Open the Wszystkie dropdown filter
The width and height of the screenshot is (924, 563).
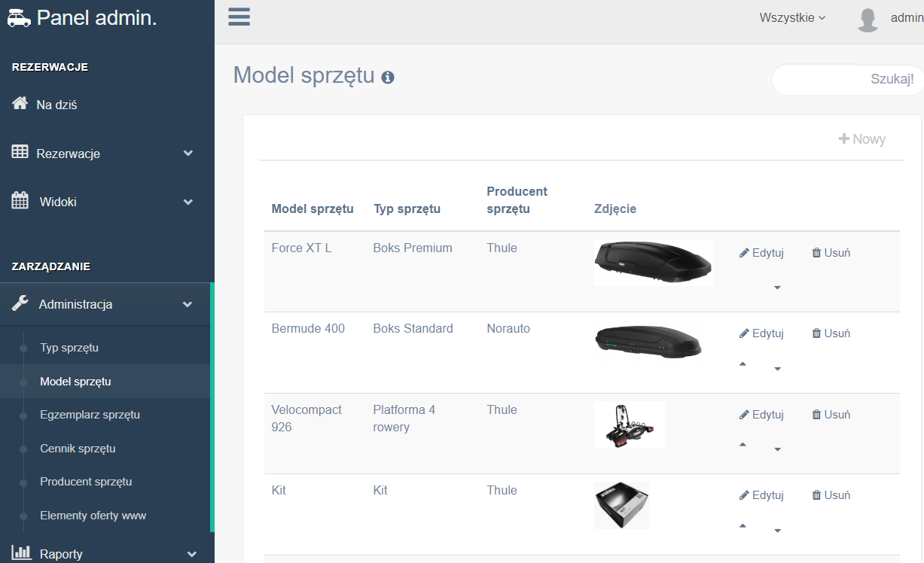(792, 18)
